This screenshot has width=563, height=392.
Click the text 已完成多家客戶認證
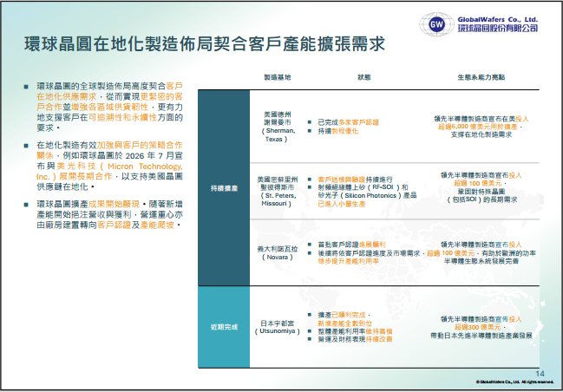(348, 122)
